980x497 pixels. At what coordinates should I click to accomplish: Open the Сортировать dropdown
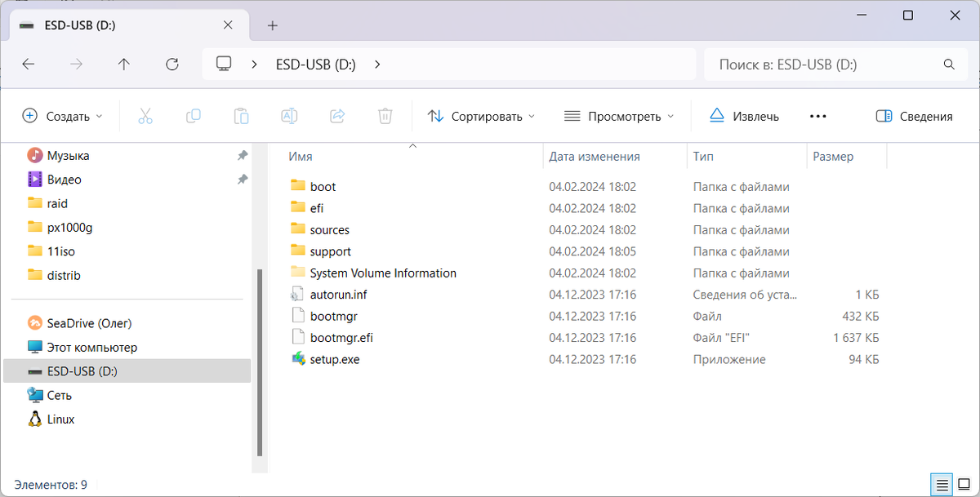tap(480, 116)
